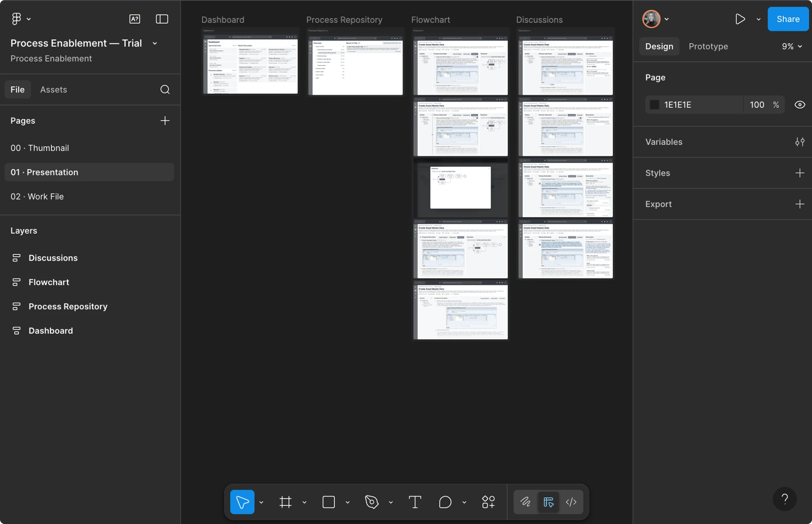Select the Frame tool
The width and height of the screenshot is (812, 524).
pos(285,502)
